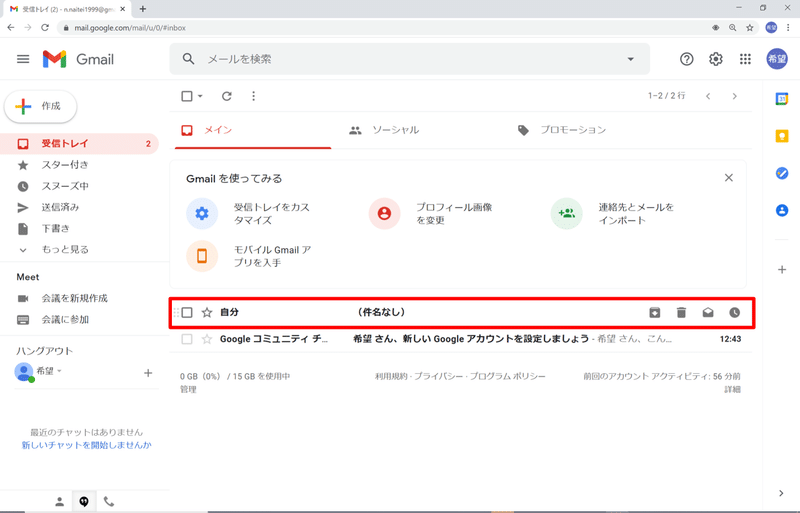Open Google Tasks side panel
The image size is (800, 513).
782,174
